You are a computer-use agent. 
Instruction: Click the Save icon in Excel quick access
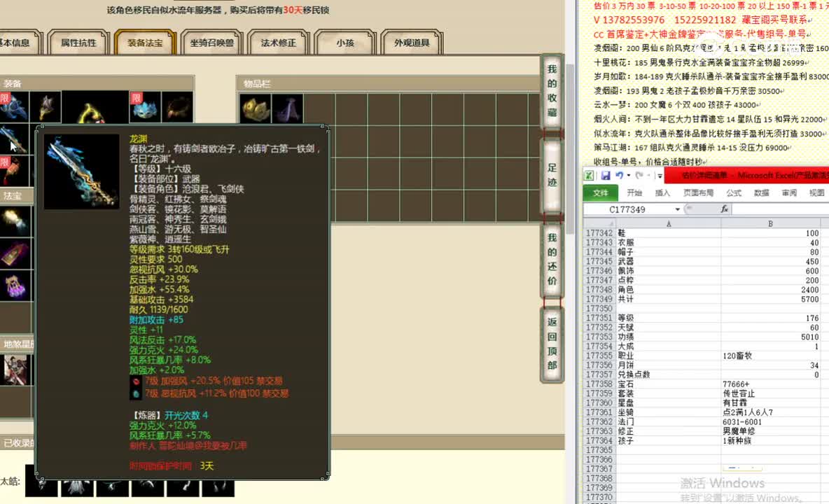pyautogui.click(x=606, y=176)
